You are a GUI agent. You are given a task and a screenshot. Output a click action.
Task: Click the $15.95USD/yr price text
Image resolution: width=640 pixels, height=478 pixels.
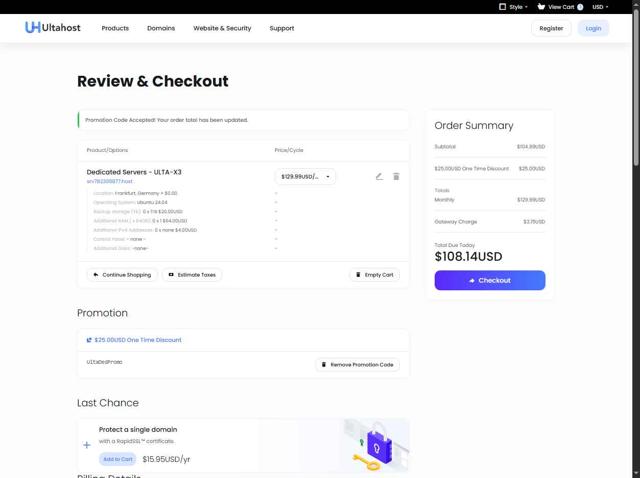[x=166, y=459]
